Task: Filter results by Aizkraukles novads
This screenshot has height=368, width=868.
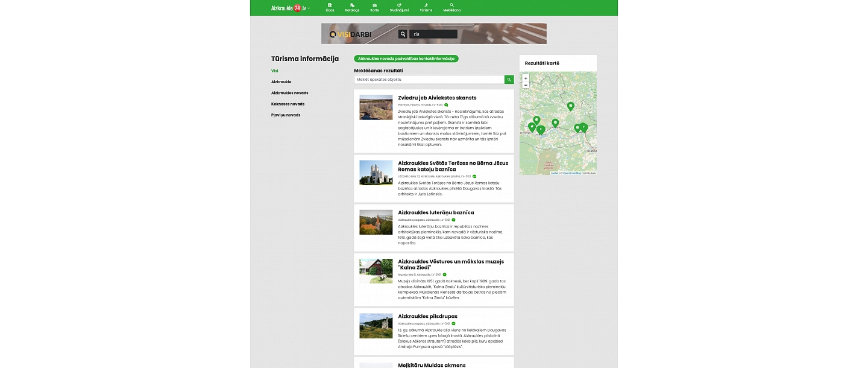Action: 289,92
